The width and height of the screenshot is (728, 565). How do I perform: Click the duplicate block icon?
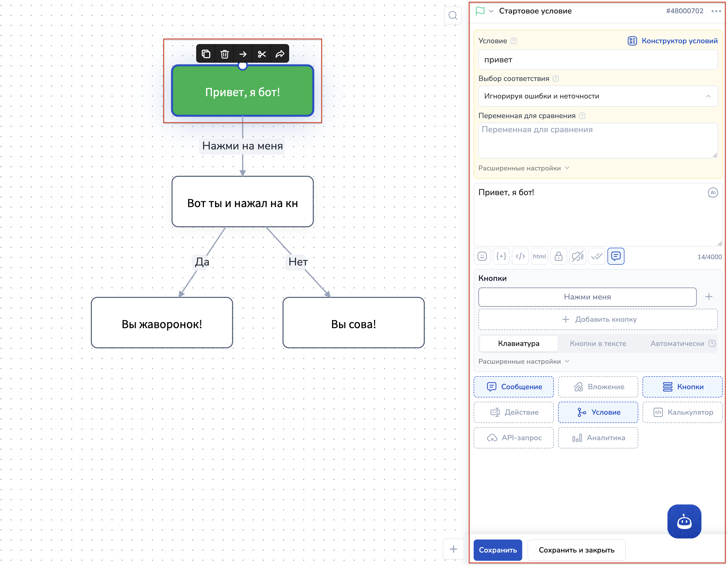coord(206,54)
